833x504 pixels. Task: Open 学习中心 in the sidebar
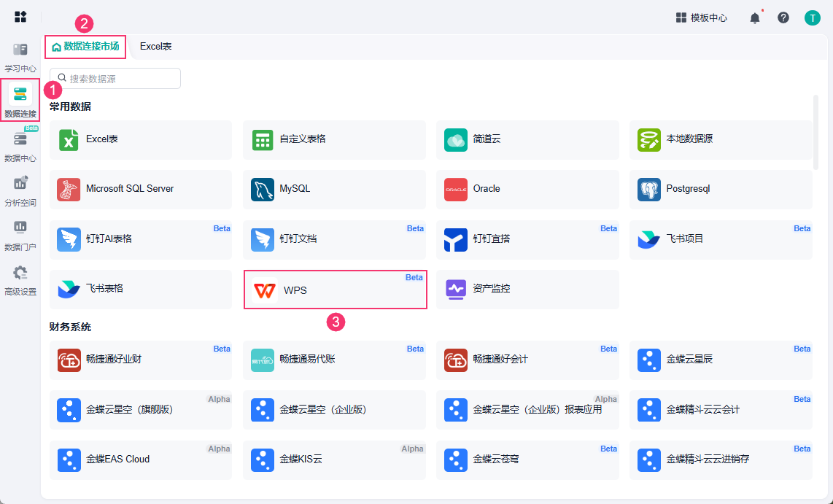[20, 58]
